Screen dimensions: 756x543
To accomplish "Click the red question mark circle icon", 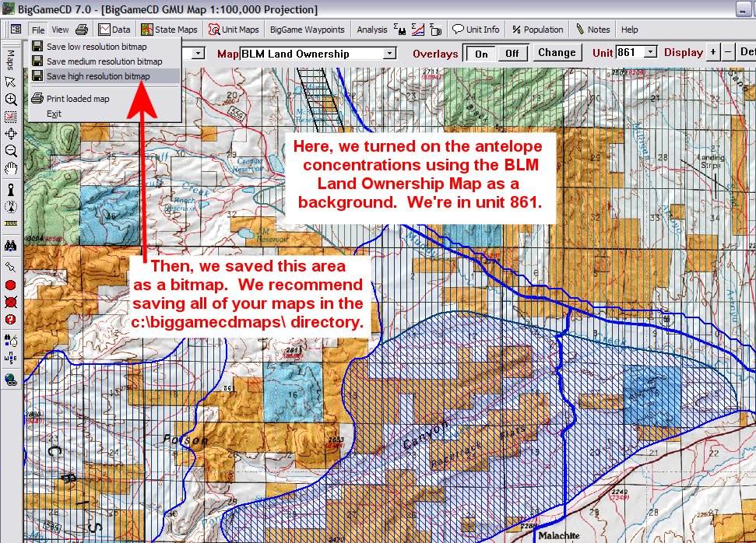I will tap(11, 320).
